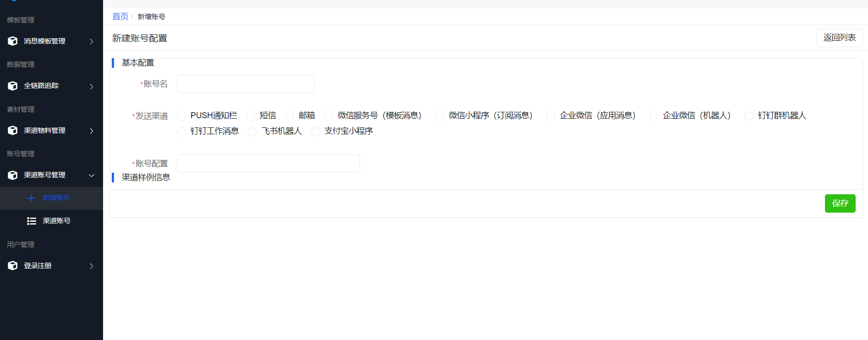Viewport: 868px width, 340px height.
Task: Click cube icon beside 渠道物料管理
Action: click(13, 131)
